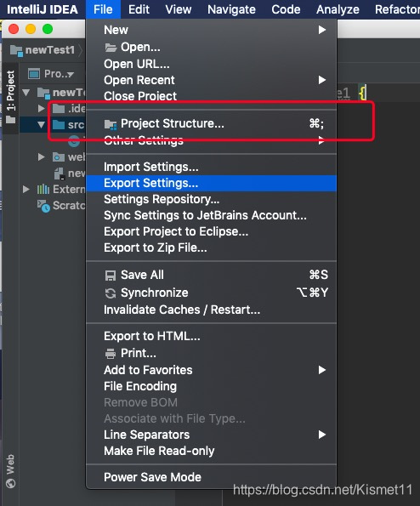This screenshot has width=420, height=506.
Task: Expand External Libraries node triangle
Action: coord(26,189)
